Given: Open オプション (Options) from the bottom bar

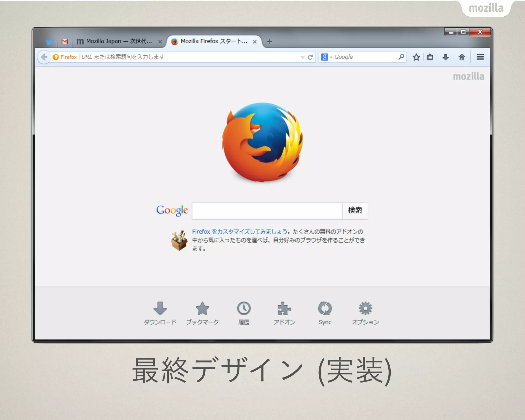Looking at the screenshot, I should [365, 313].
